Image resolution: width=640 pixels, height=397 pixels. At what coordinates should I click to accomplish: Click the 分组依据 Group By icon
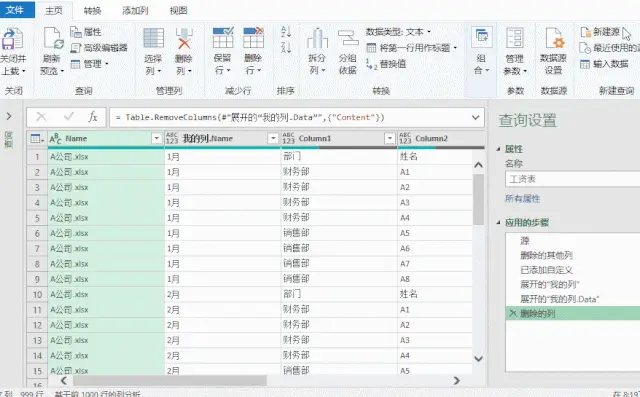(x=348, y=39)
